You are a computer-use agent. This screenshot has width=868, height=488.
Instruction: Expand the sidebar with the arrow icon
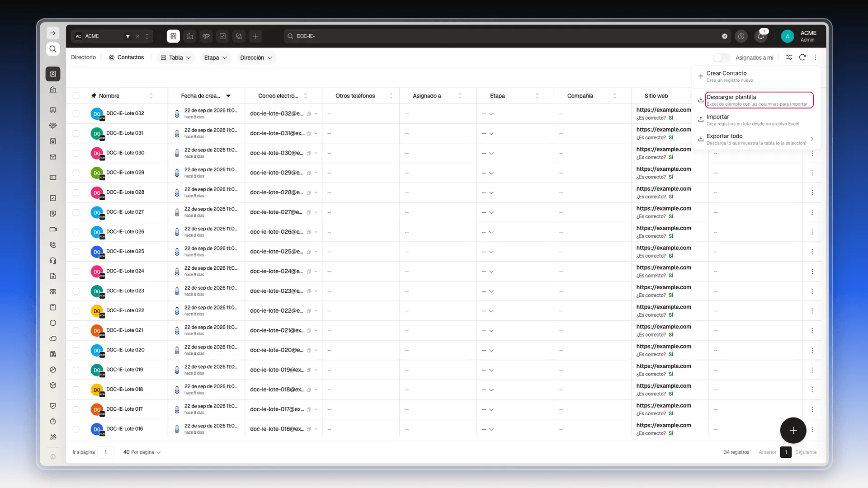[x=53, y=33]
